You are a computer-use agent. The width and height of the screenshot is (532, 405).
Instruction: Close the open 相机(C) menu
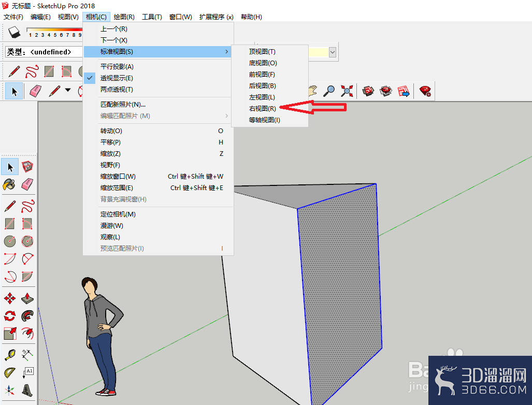(x=96, y=17)
